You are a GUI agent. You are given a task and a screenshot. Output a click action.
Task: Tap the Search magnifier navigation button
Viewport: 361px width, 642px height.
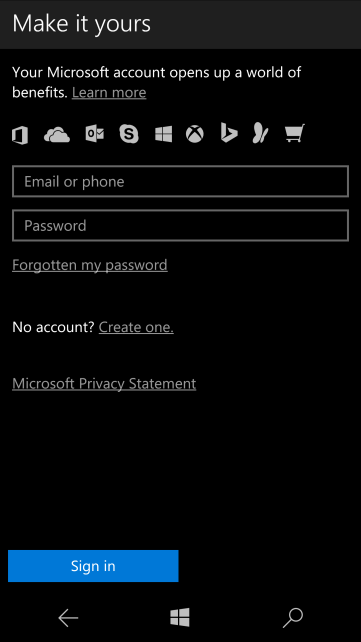tap(293, 618)
